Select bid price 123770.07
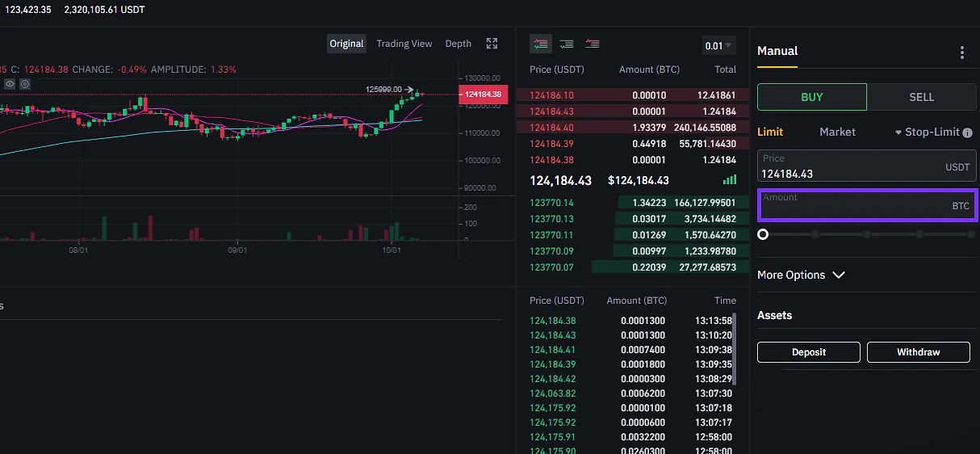980x454 pixels. click(x=551, y=267)
